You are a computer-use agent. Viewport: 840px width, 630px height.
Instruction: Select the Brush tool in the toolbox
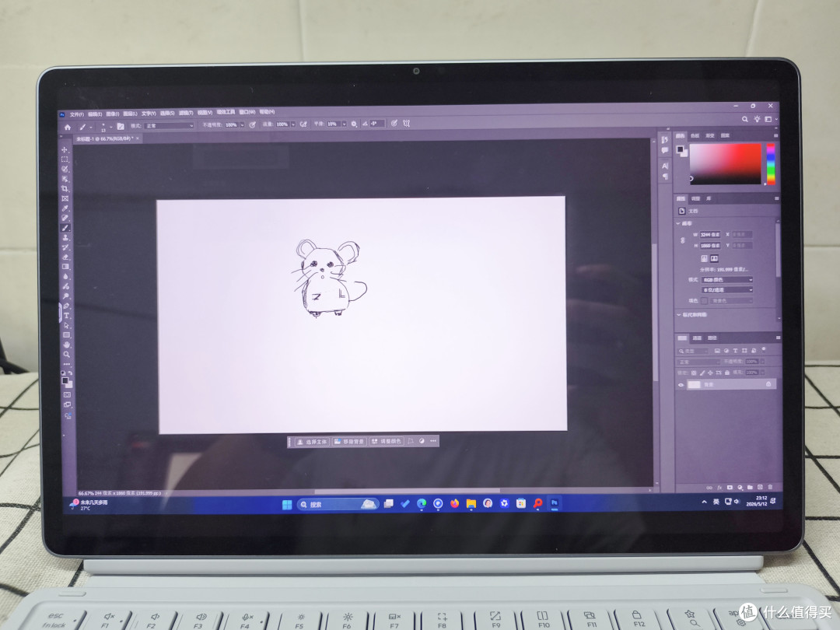(65, 228)
